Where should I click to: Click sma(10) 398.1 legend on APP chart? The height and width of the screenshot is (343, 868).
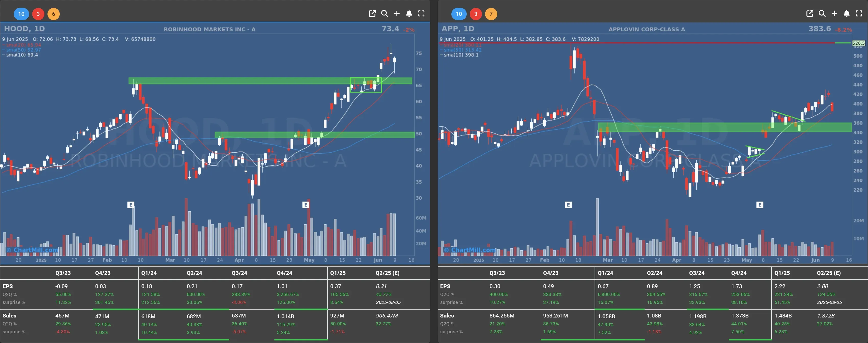pyautogui.click(x=459, y=55)
